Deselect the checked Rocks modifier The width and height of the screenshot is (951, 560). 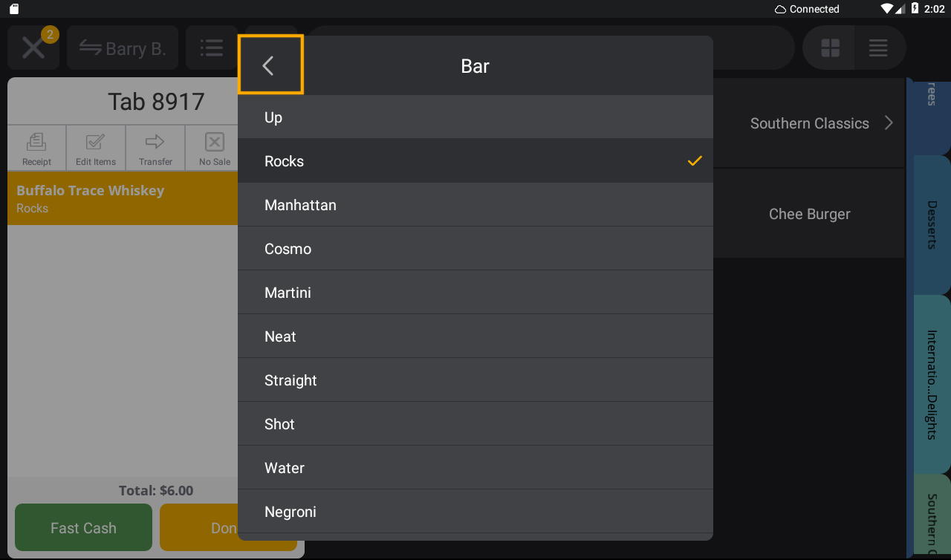475,160
